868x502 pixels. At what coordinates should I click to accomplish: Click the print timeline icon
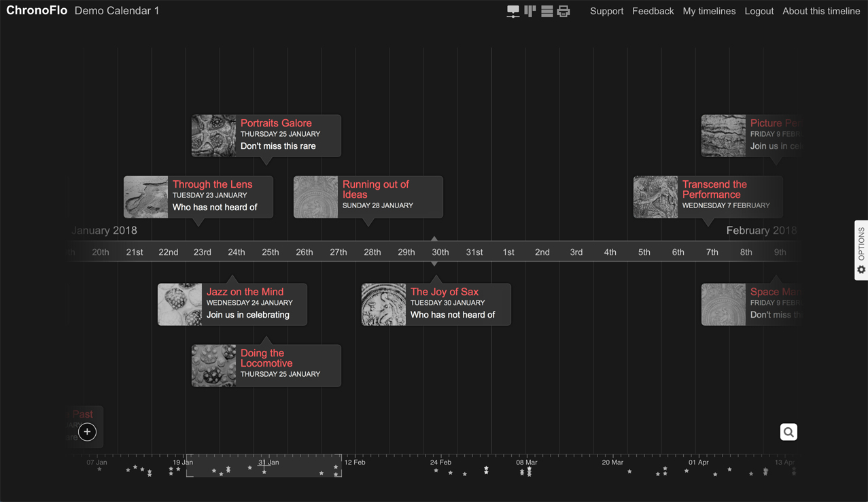click(563, 11)
